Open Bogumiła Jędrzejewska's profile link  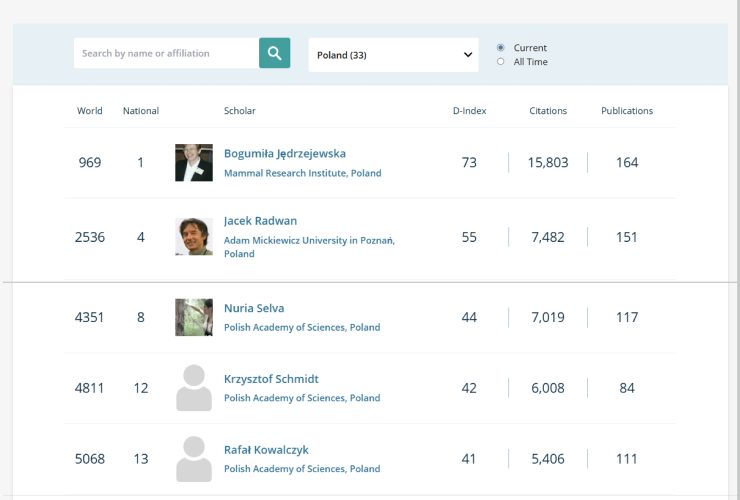point(284,154)
